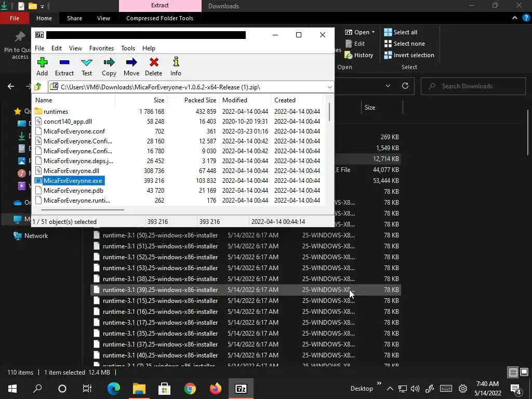Click the Copy icon in 7-Zip
The width and height of the screenshot is (532, 399).
(x=109, y=62)
